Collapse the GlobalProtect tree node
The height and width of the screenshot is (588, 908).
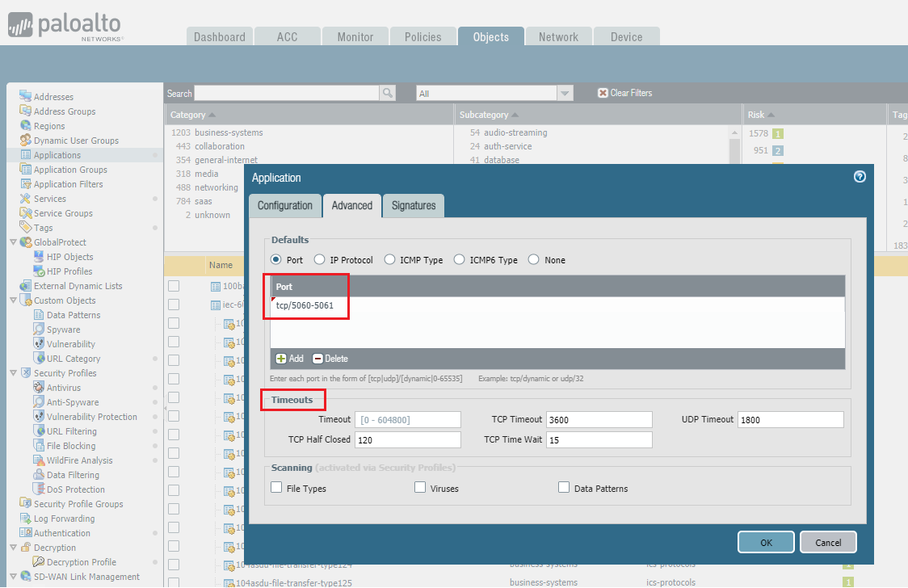[x=13, y=242]
